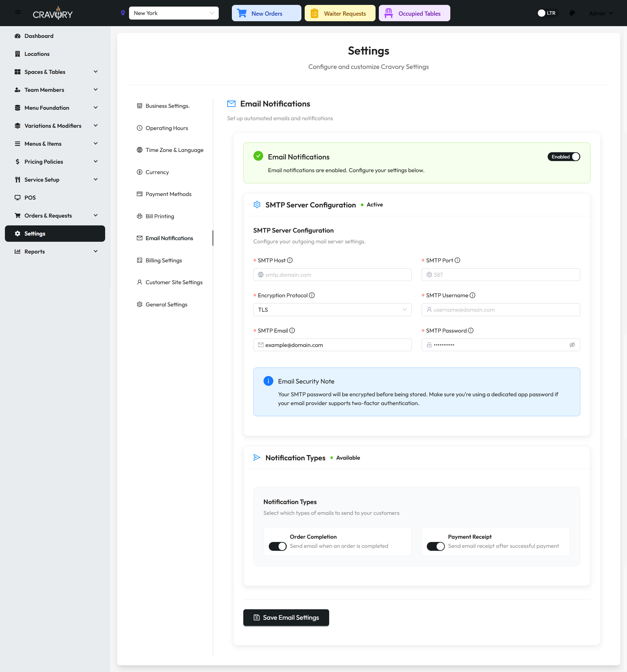
Task: Click the Currency dollar-circle icon
Action: coord(139,172)
